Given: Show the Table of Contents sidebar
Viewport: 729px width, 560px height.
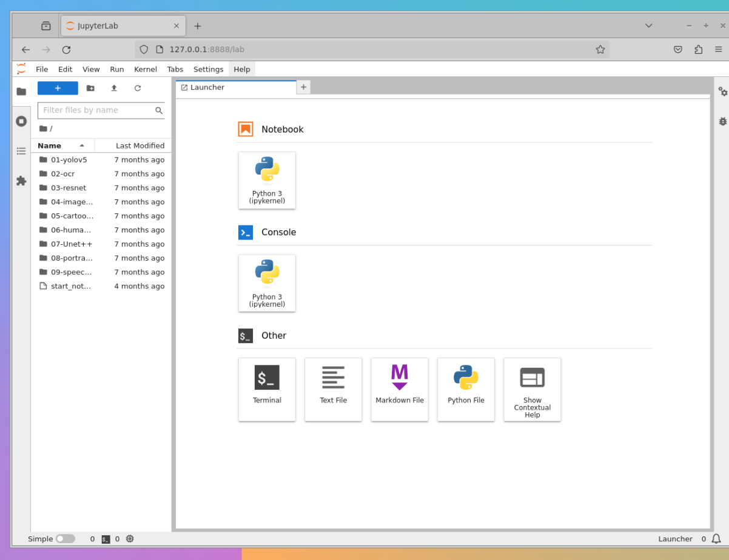Looking at the screenshot, I should pyautogui.click(x=21, y=151).
